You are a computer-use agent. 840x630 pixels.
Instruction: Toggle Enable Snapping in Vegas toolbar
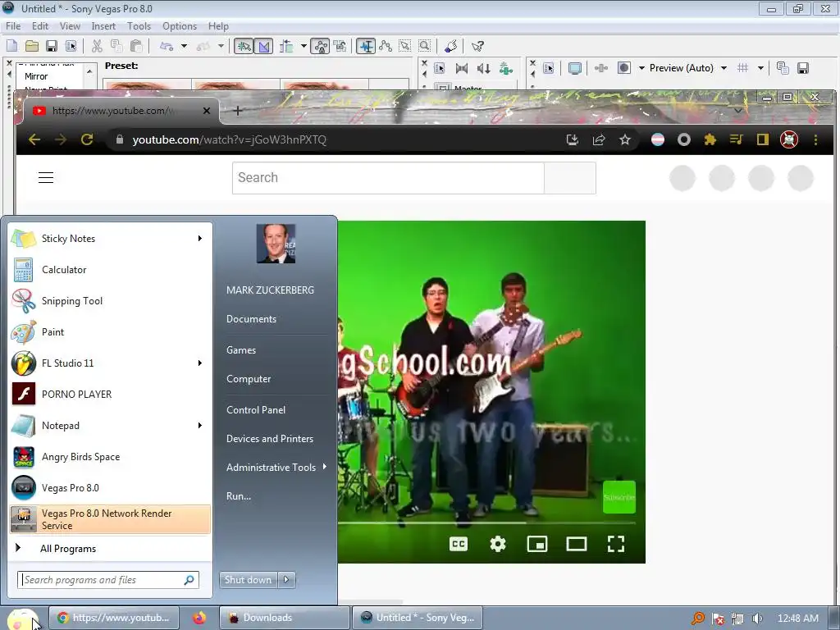pyautogui.click(x=244, y=46)
